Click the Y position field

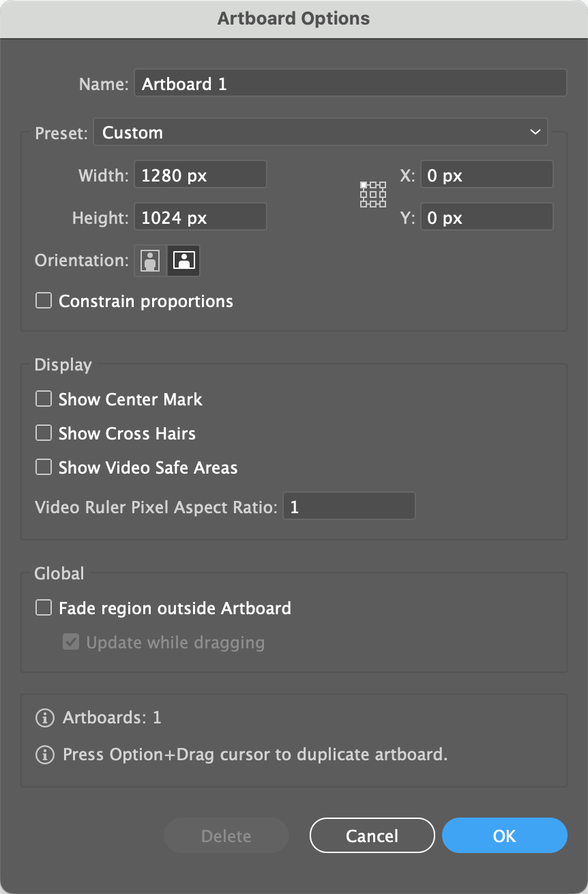tap(486, 216)
